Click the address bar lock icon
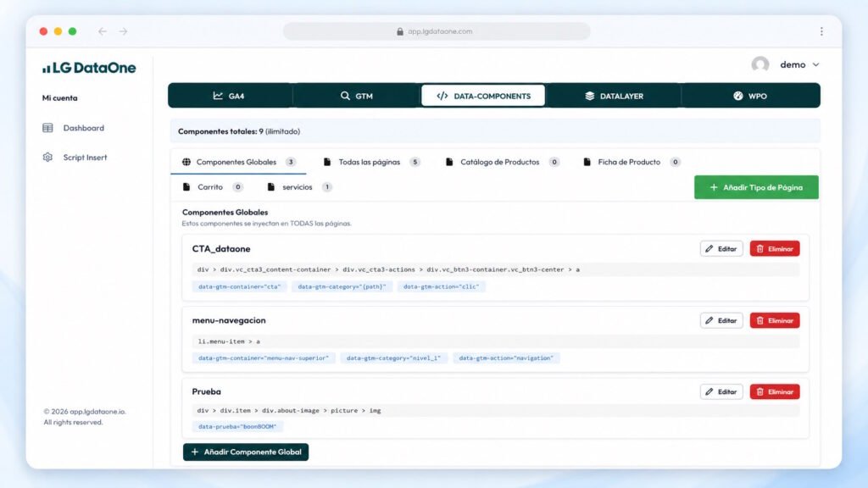Screen dimensions: 868x488 400,31
